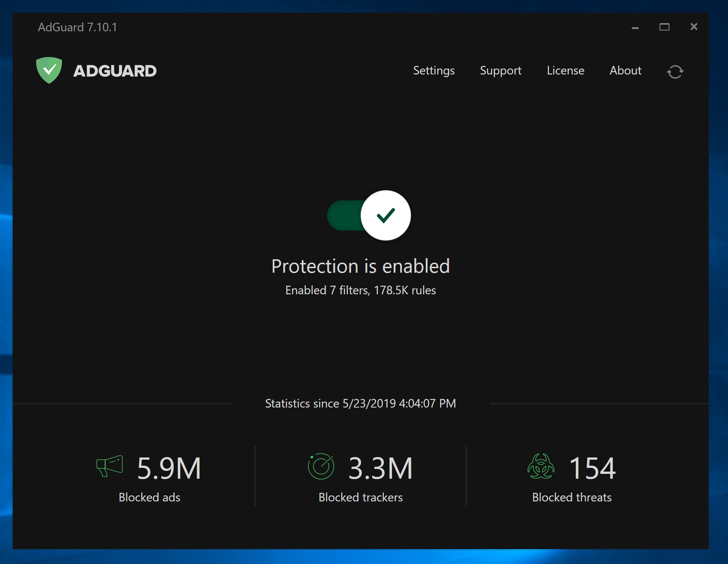
Task: Click the Support link
Action: coord(500,71)
